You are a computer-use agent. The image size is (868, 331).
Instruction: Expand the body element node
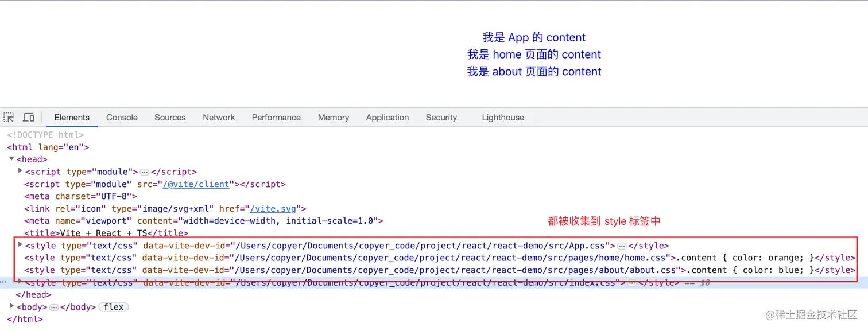tap(11, 306)
